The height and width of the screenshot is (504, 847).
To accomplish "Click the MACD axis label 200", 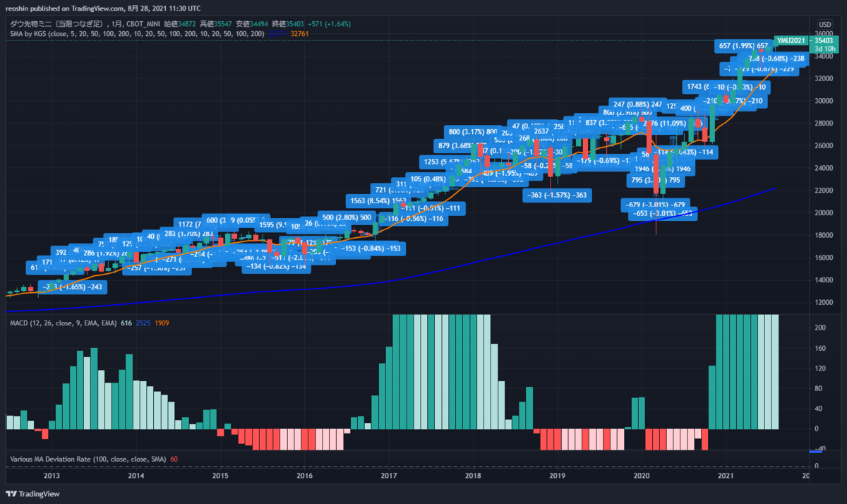I will click(820, 328).
